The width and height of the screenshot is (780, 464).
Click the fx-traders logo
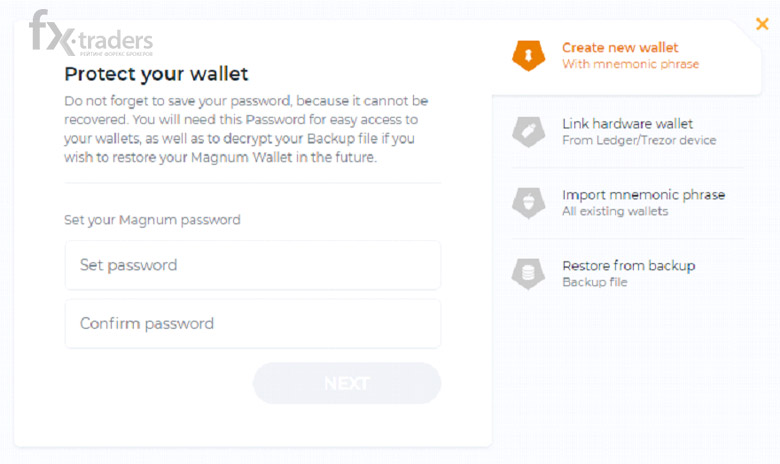tap(91, 33)
